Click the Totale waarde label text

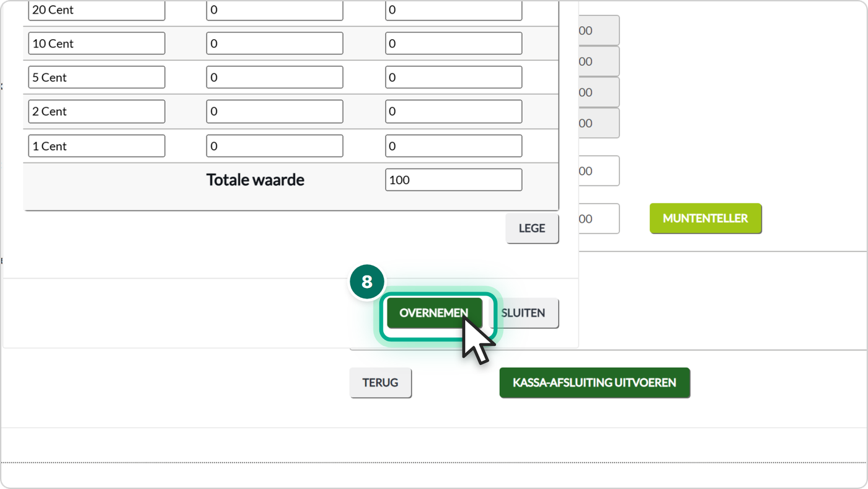(x=255, y=180)
